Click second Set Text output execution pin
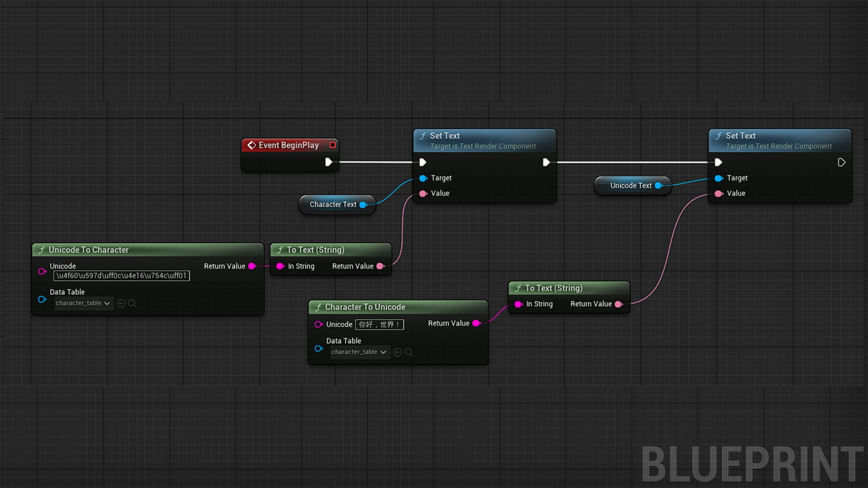The height and width of the screenshot is (488, 868). (841, 162)
